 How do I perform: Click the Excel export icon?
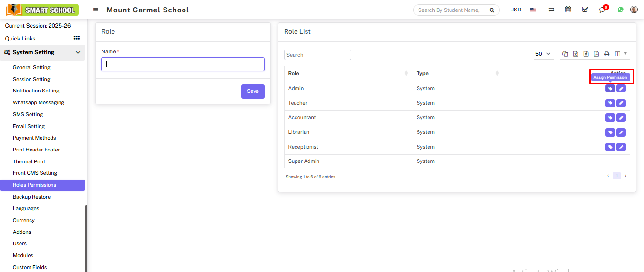click(x=575, y=54)
